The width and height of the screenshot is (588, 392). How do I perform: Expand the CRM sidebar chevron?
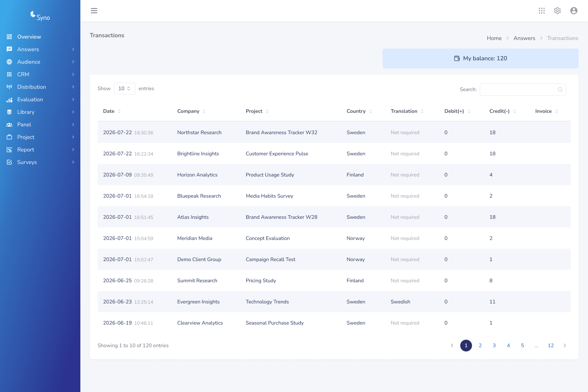coord(73,74)
